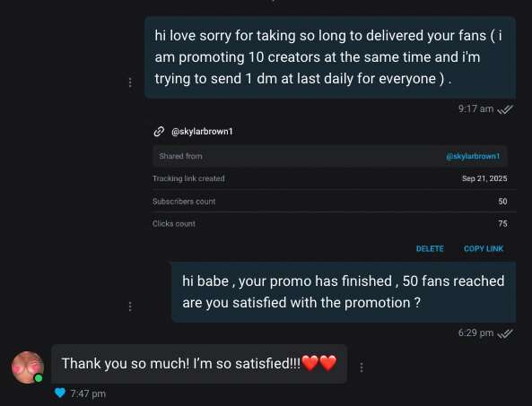
Task: Click the Shared from field
Action: coord(330,156)
